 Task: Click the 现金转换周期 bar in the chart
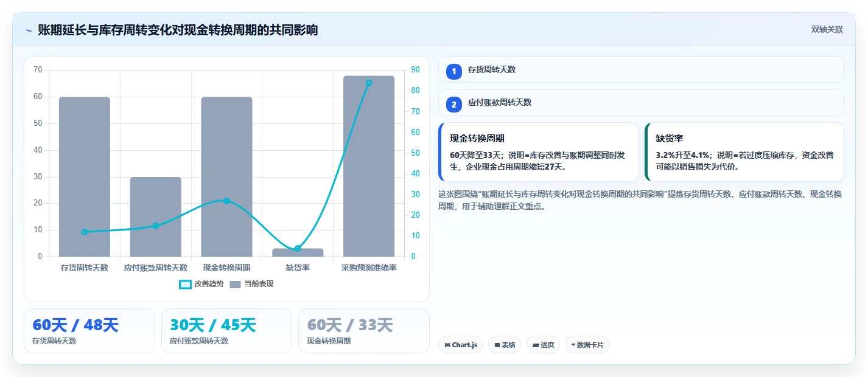coord(226,177)
